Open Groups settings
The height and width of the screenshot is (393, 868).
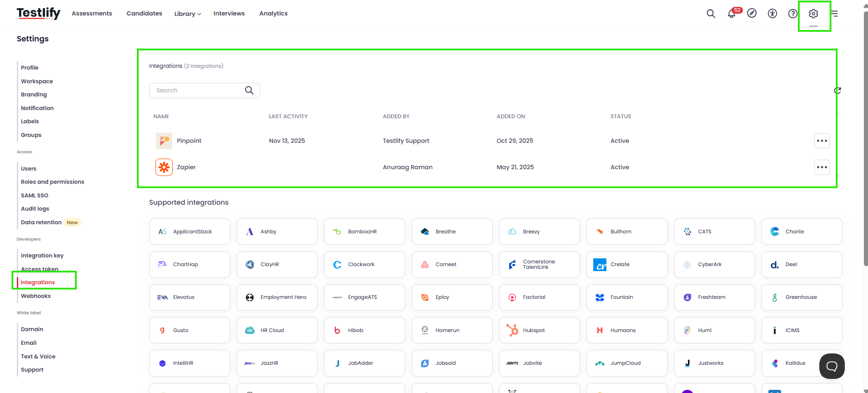[x=31, y=135]
